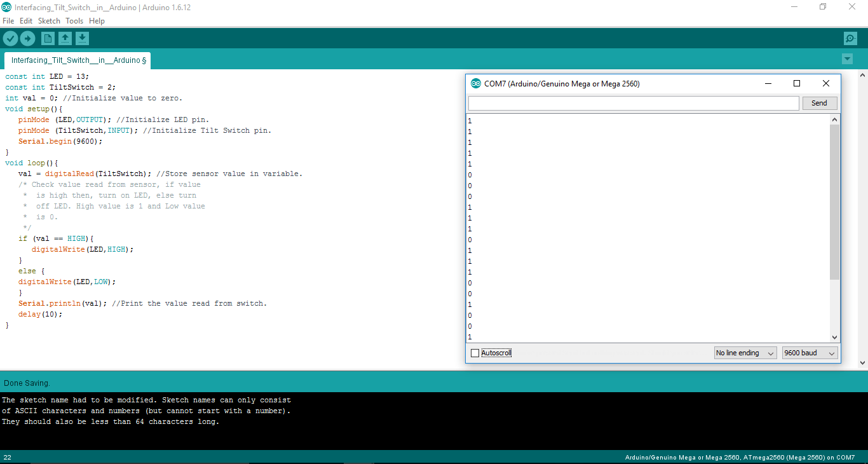Click the Send button in serial monitor
Screen dimensions: 868x464
pyautogui.click(x=819, y=103)
